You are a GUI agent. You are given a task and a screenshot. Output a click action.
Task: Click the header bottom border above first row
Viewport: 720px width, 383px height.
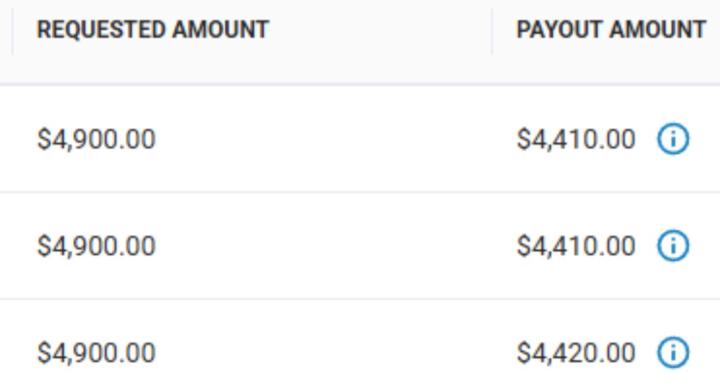pos(360,84)
